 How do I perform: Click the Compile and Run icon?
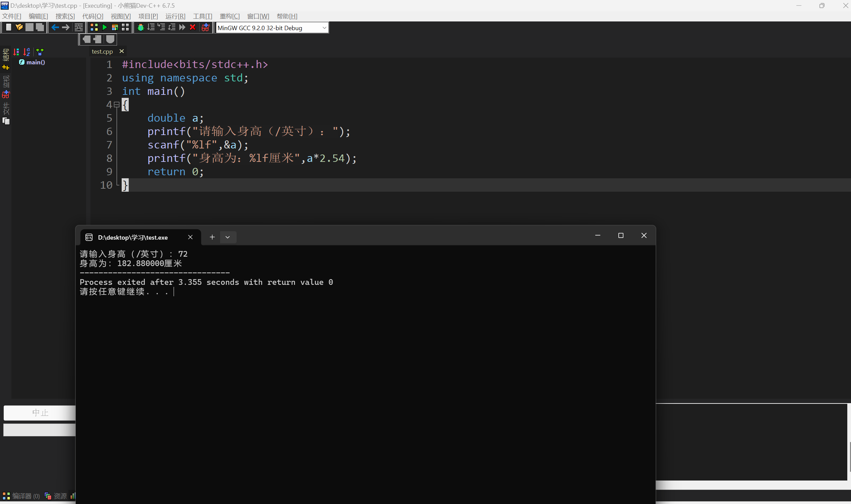pyautogui.click(x=115, y=27)
